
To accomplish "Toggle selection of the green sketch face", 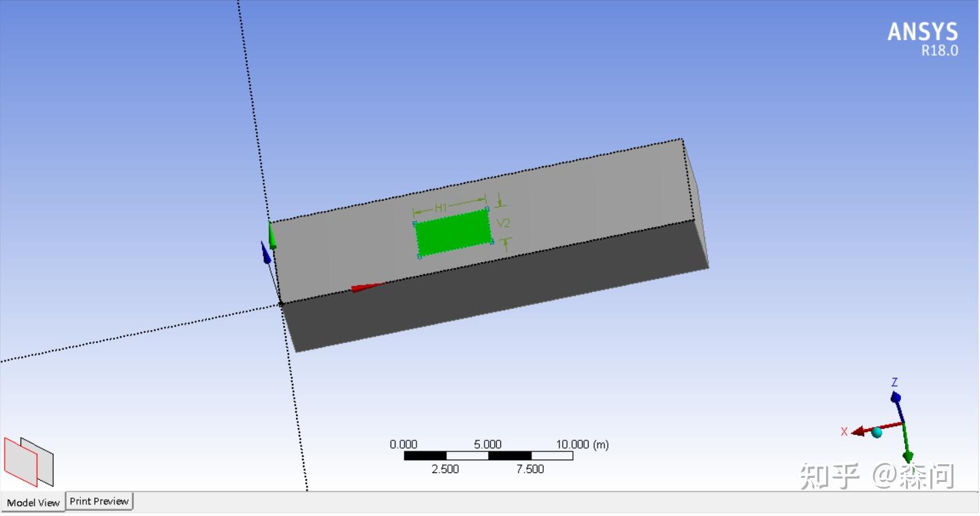I will tap(453, 233).
